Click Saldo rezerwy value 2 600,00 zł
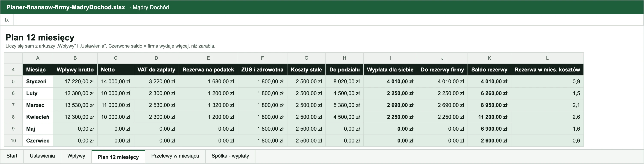Viewport: 644px width, 164px height. tap(489, 141)
